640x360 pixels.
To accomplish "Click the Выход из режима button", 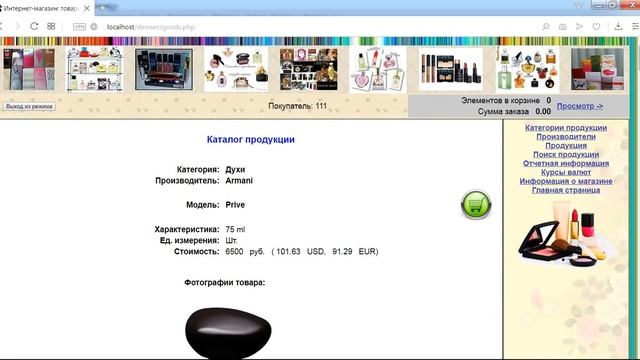I will coord(29,107).
